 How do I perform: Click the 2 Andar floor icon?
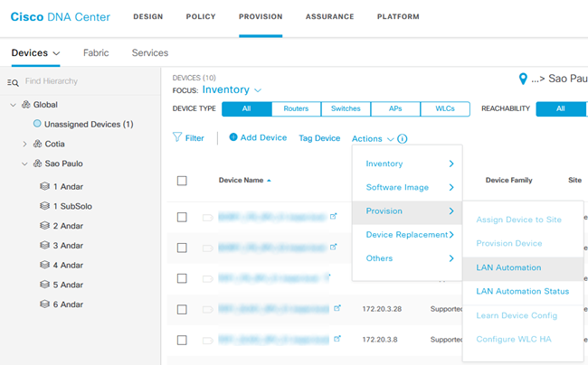(x=44, y=225)
